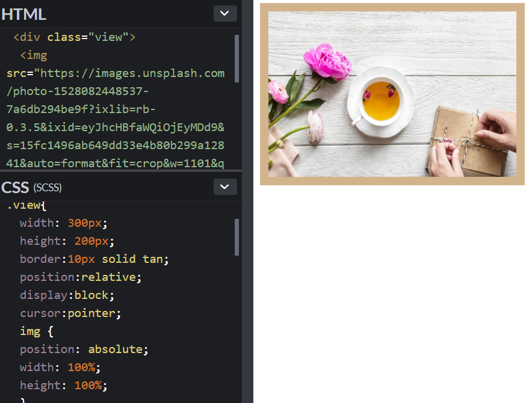Click the cursor:pointer declaration
Screen dimensions: 532x403
point(70,313)
